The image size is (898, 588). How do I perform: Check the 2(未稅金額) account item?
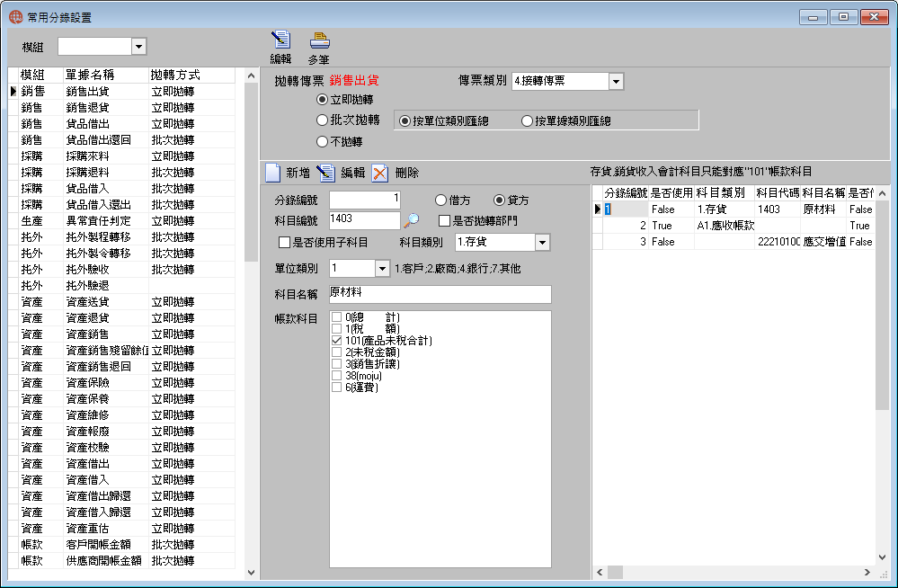[337, 352]
